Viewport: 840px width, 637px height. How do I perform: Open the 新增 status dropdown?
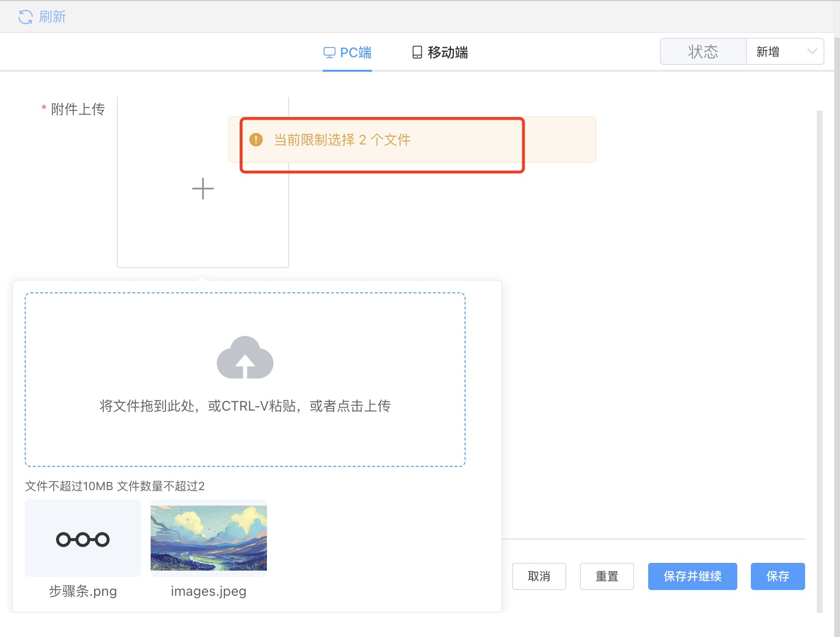coord(775,51)
